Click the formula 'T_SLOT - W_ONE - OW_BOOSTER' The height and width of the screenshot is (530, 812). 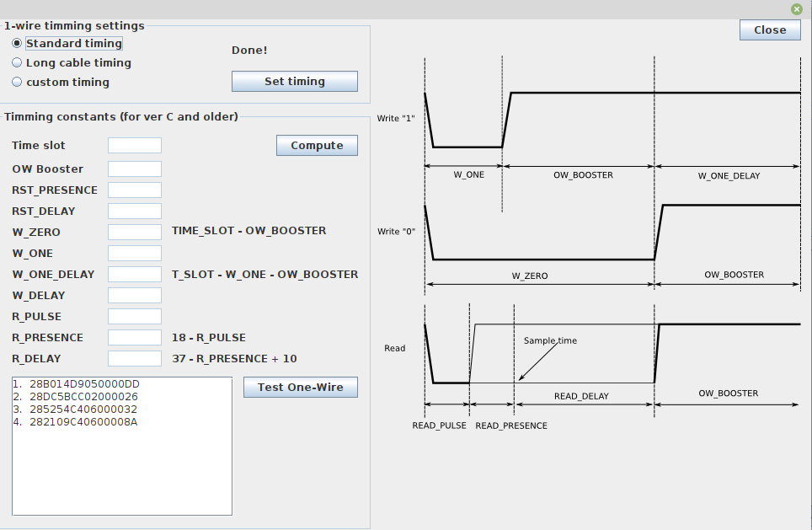pyautogui.click(x=265, y=274)
